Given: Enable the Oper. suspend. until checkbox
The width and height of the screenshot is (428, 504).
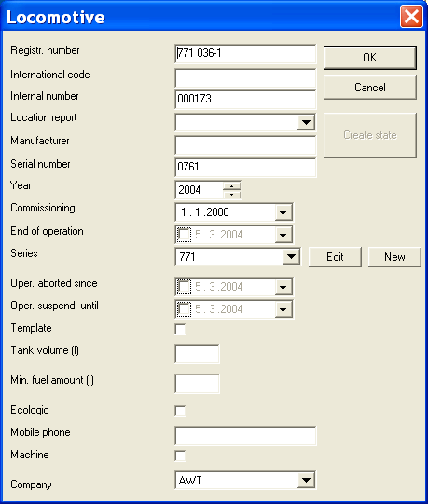Looking at the screenshot, I should (x=184, y=309).
